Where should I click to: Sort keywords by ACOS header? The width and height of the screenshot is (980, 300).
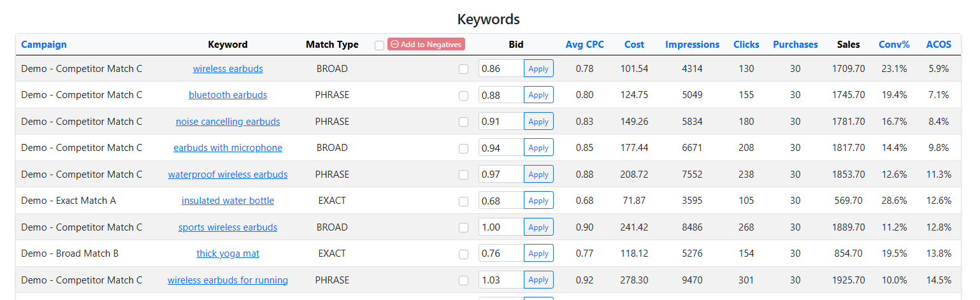click(x=939, y=45)
